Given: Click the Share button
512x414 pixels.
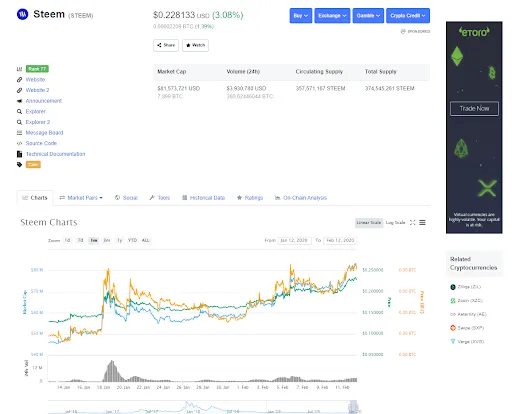Looking at the screenshot, I should point(166,45).
